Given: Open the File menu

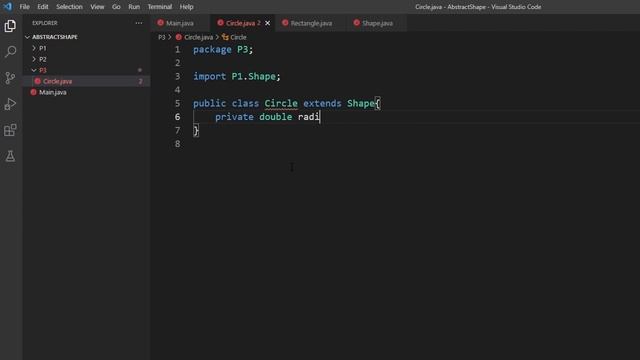Looking at the screenshot, I should pos(24,7).
